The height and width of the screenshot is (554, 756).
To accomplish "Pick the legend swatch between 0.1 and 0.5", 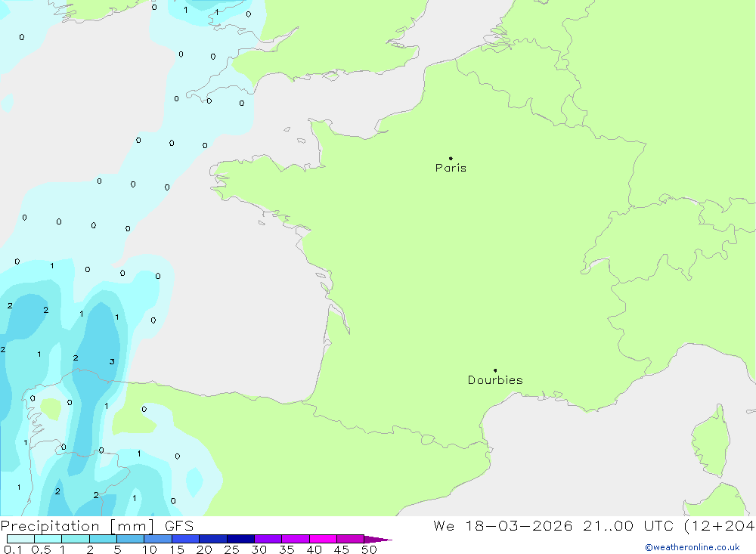I will coord(20,539).
